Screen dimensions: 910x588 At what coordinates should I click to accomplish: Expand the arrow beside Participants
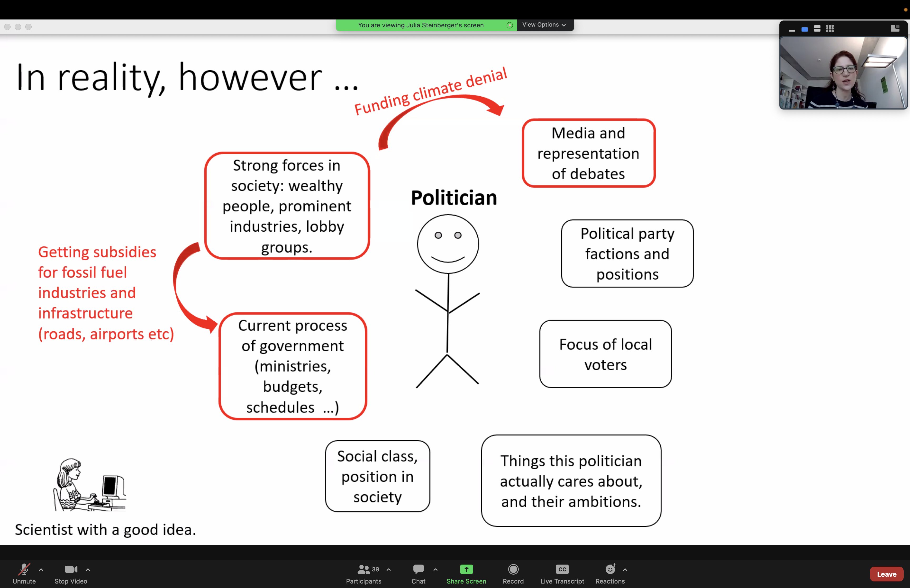point(388,569)
